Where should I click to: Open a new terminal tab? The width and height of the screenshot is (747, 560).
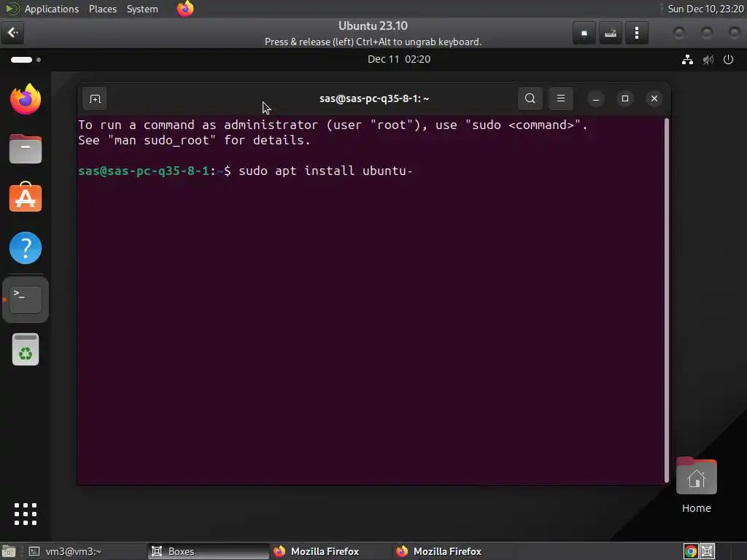95,98
